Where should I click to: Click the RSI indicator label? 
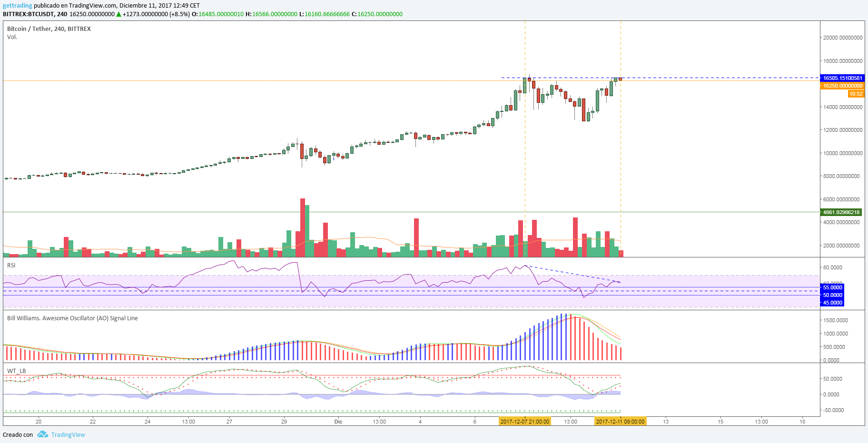tap(11, 266)
